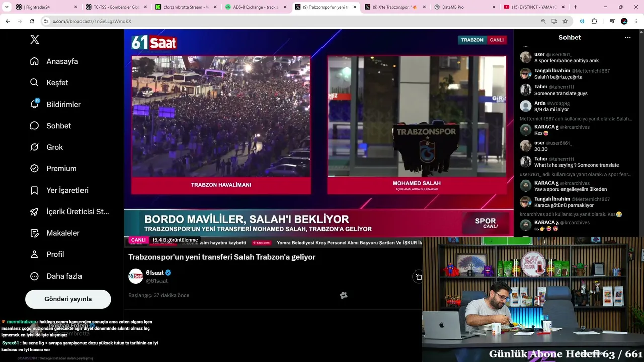Open the Premium badge icon
Screen dimensions: 644x362
click(x=34, y=168)
